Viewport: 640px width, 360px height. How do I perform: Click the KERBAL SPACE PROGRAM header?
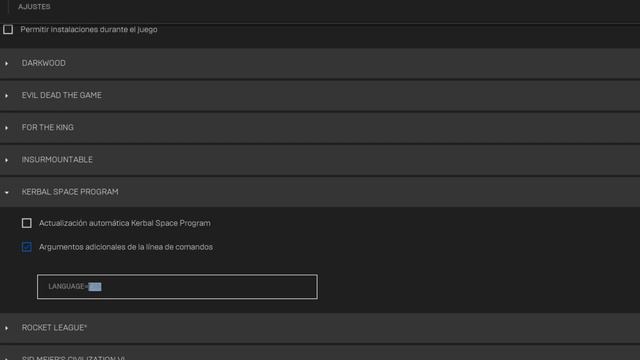pos(320,192)
